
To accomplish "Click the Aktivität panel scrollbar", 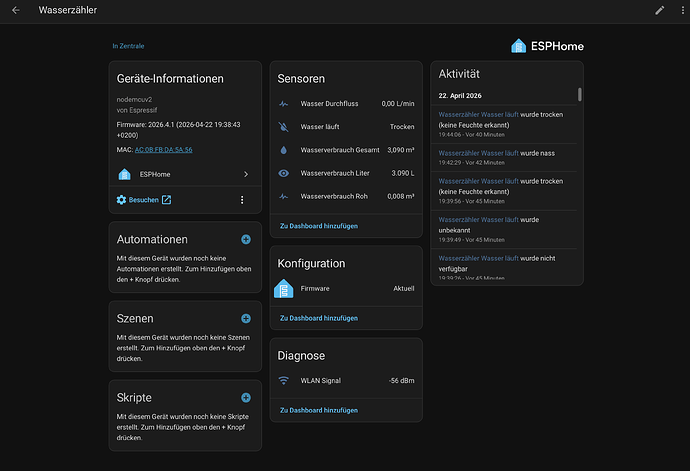I will 580,95.
